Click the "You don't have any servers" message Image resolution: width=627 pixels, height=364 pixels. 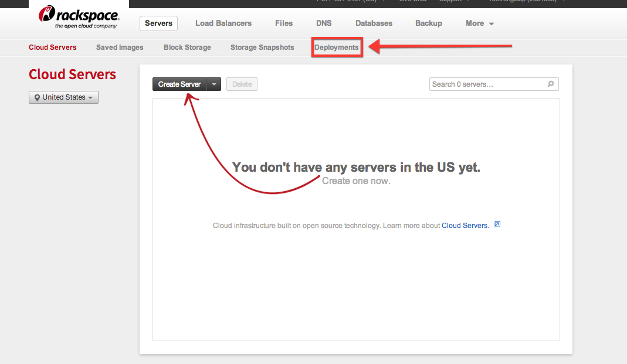[x=356, y=167]
